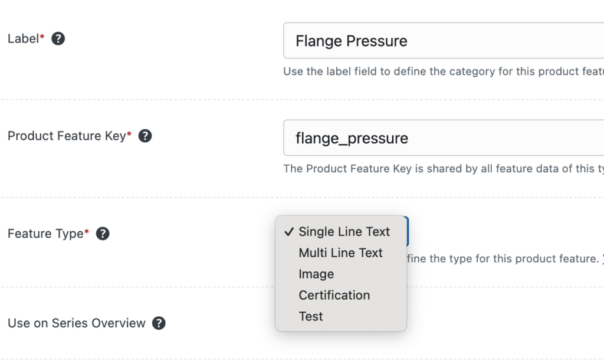
Task: Click the help icon beside Label
Action: 58,39
